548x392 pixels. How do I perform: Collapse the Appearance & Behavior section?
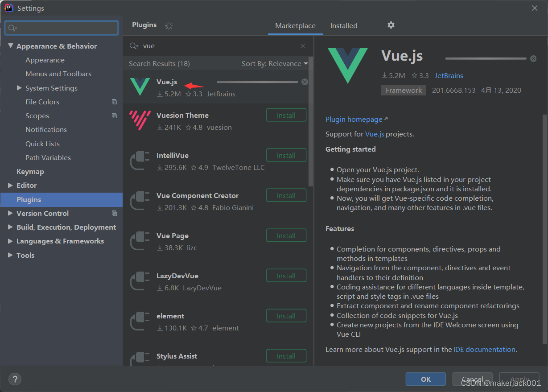(x=11, y=46)
